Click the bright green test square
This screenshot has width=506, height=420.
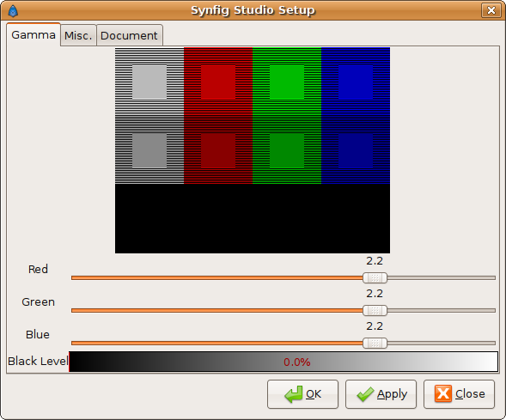point(287,82)
